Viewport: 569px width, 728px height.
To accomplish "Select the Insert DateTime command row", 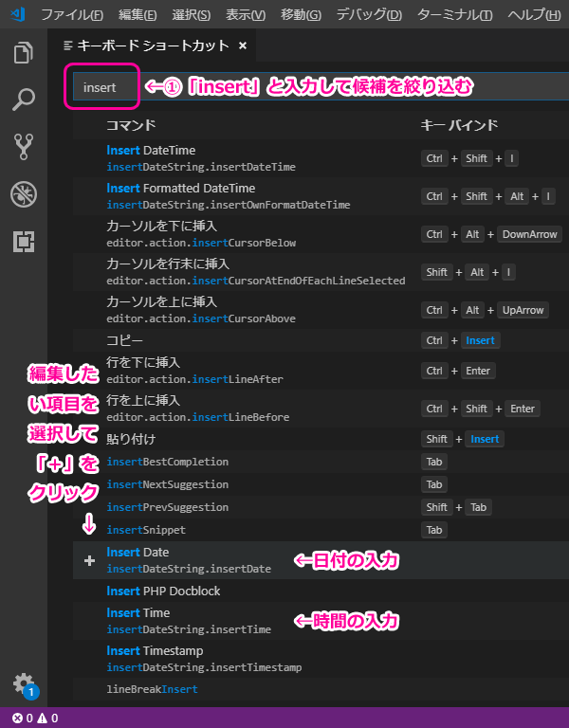I will click(x=321, y=158).
